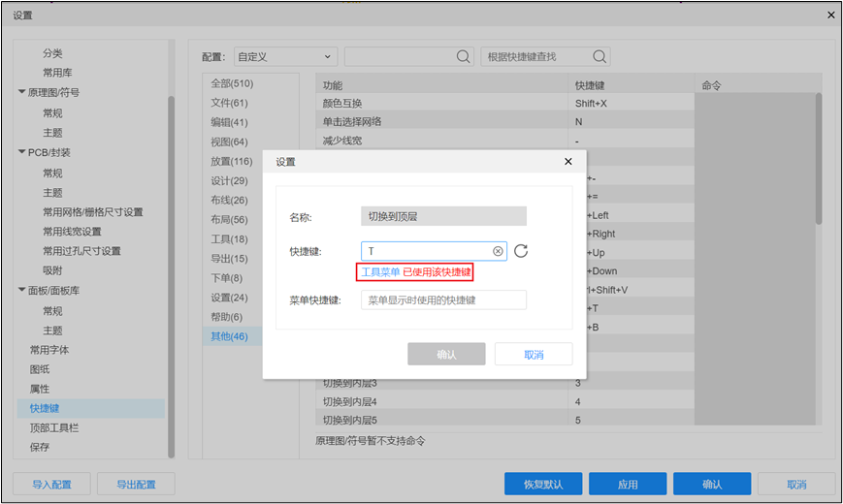
Task: Click 取消 in the shortcut dialog
Action: click(534, 354)
